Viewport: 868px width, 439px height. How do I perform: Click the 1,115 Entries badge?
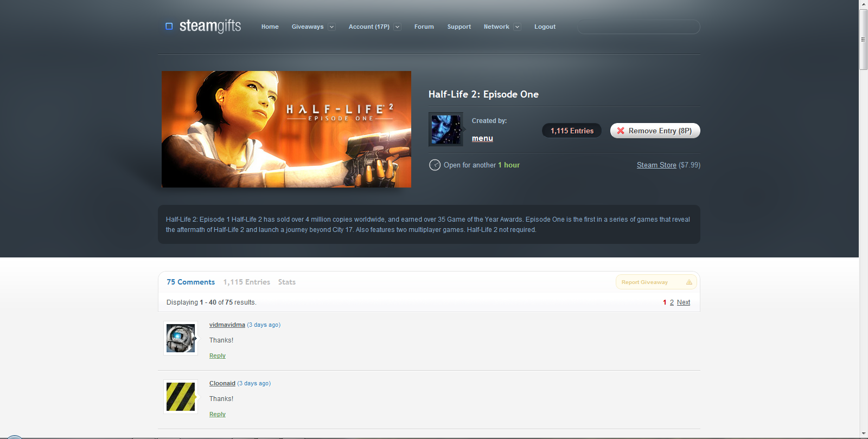(x=572, y=131)
